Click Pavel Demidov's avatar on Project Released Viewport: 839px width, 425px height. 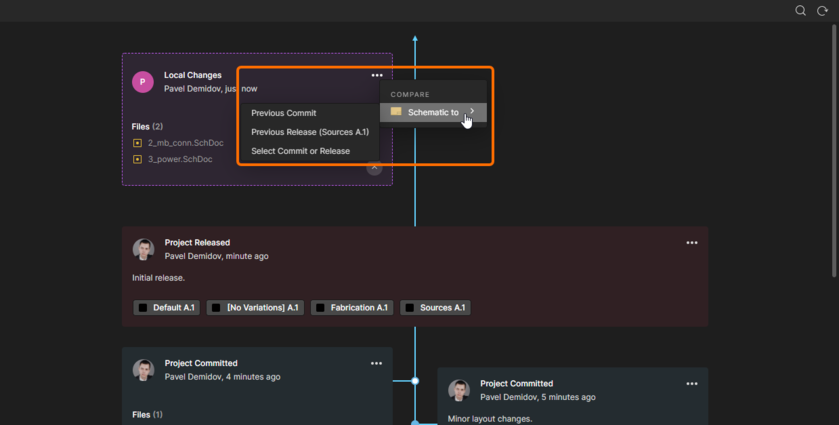tap(143, 249)
